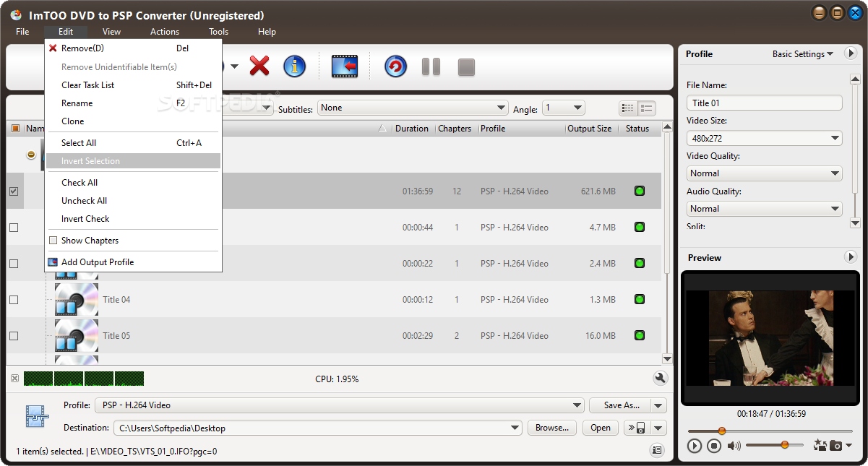Open the Video Size 480x272 dropdown

pyautogui.click(x=764, y=138)
